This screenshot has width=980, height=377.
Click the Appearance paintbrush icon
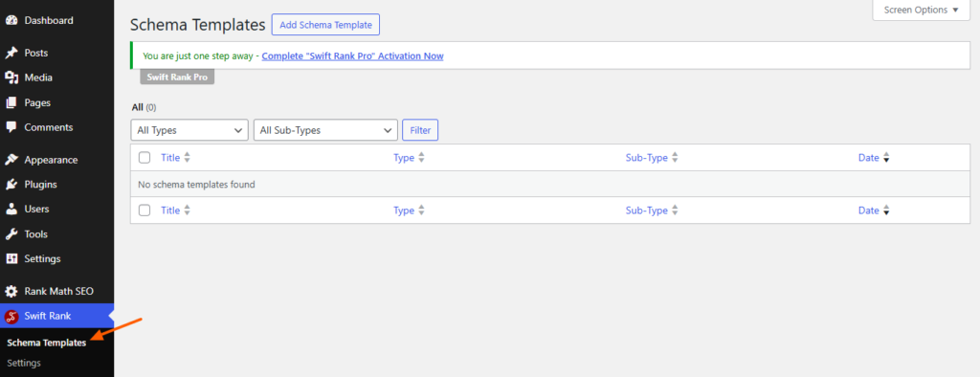pos(11,160)
